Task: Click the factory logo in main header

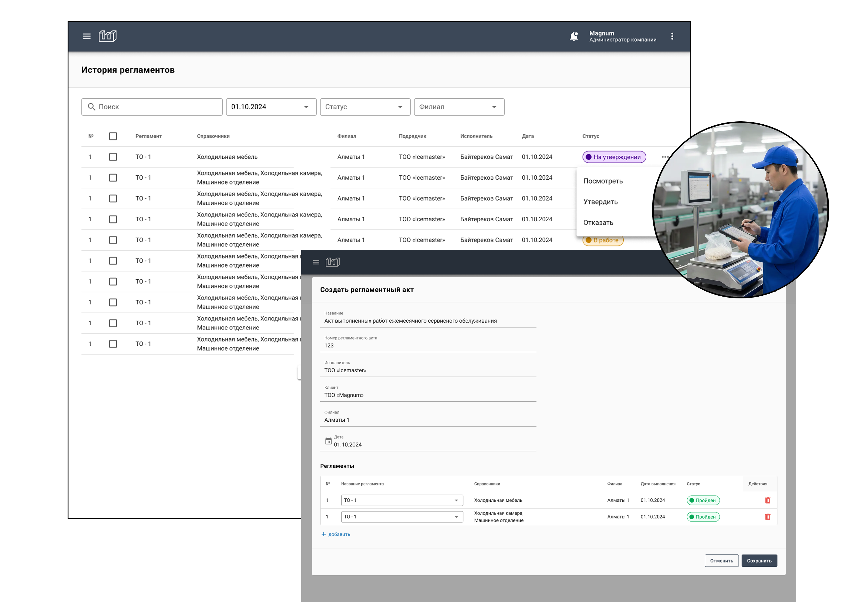Action: [107, 36]
